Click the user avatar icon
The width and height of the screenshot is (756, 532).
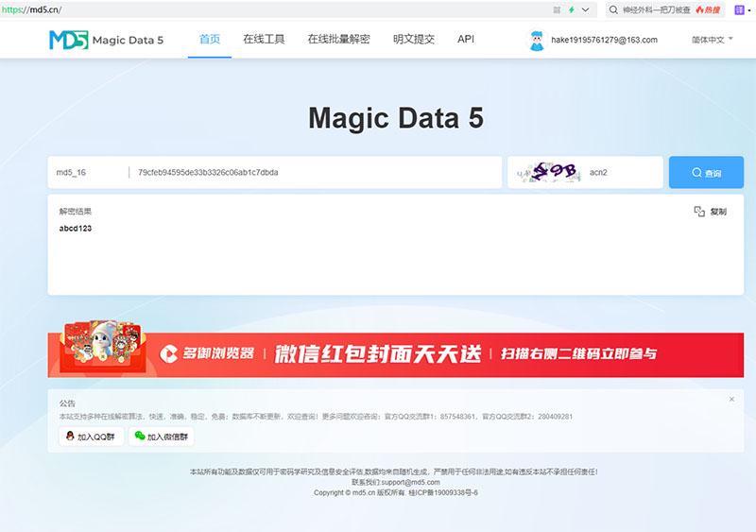(536, 41)
